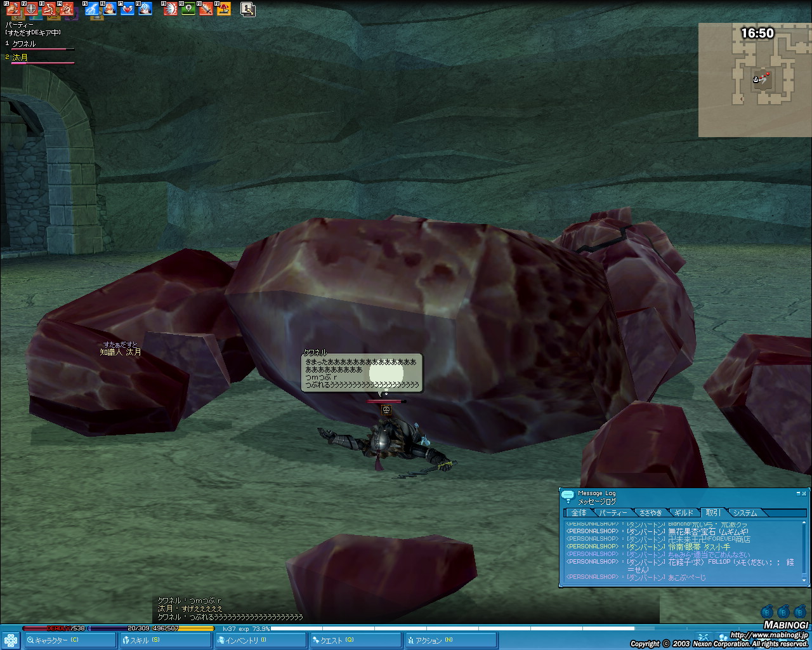The image size is (812, 650).
Task: Cast the F8 icebolt skill
Action: pyautogui.click(x=145, y=9)
